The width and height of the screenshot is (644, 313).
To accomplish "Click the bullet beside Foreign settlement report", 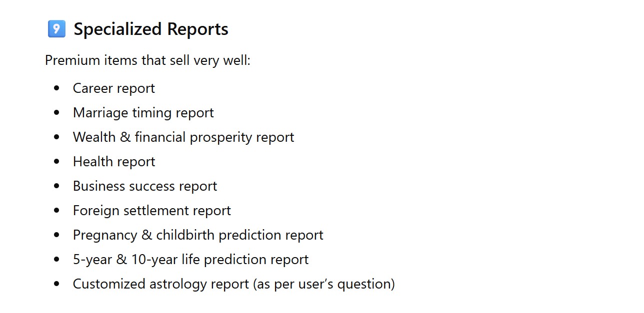I will (56, 211).
